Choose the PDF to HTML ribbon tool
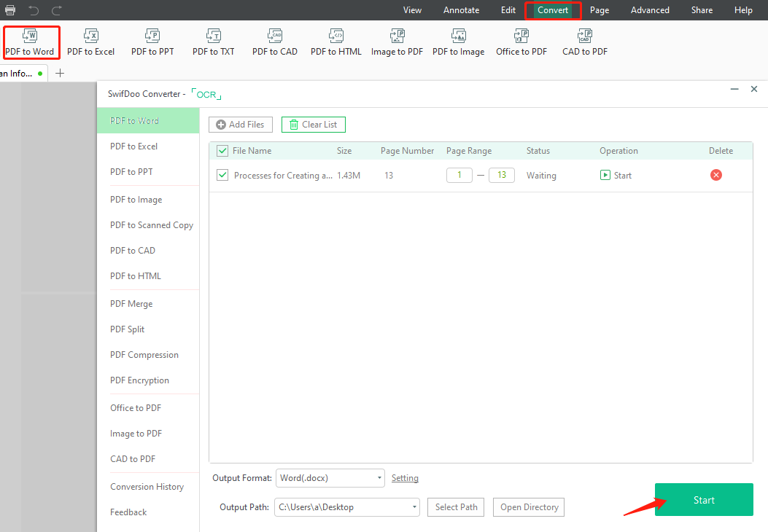 (x=336, y=42)
